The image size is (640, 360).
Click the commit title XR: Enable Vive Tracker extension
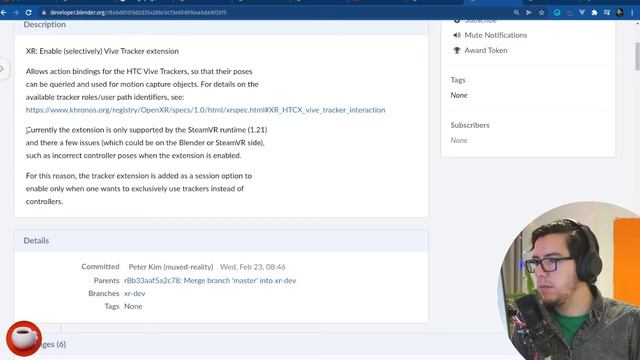click(x=102, y=51)
